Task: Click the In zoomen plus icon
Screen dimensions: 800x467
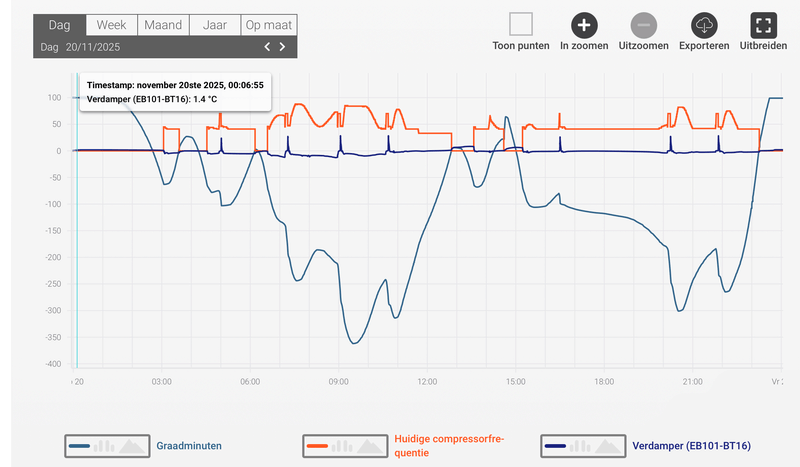Action: 584,25
